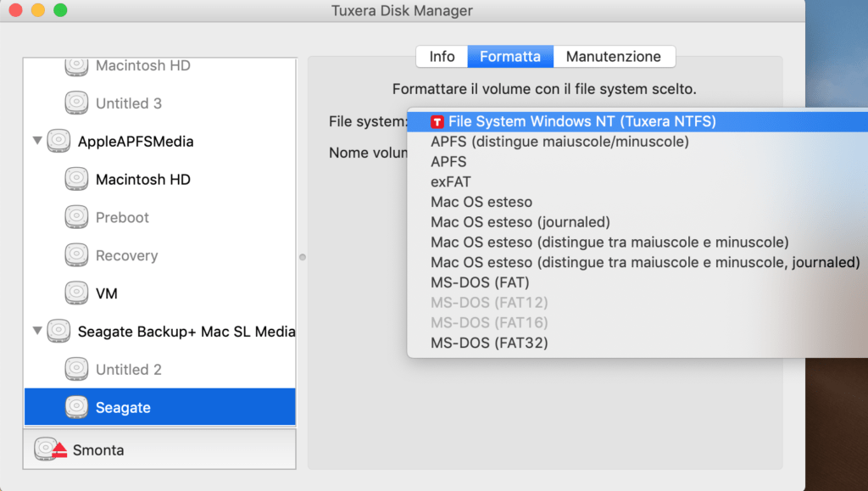Click the red Tuxera logo in the dropdown
The image size is (868, 491).
point(437,122)
